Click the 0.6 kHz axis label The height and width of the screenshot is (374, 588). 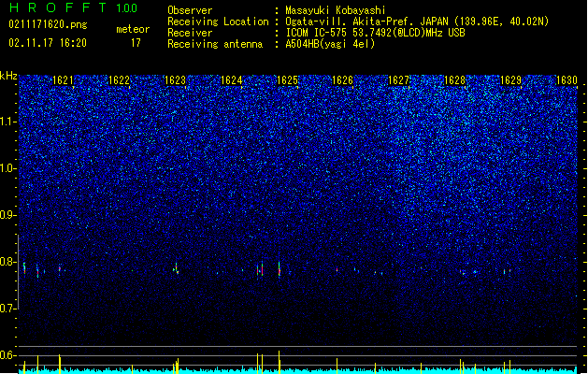(x=8, y=355)
